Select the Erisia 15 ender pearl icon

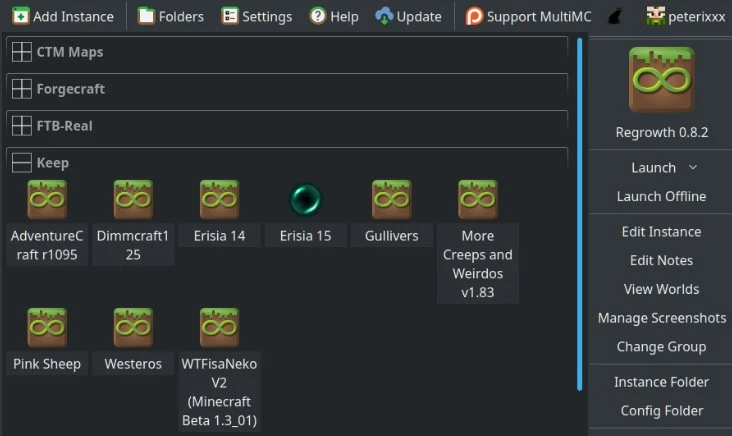pos(305,199)
